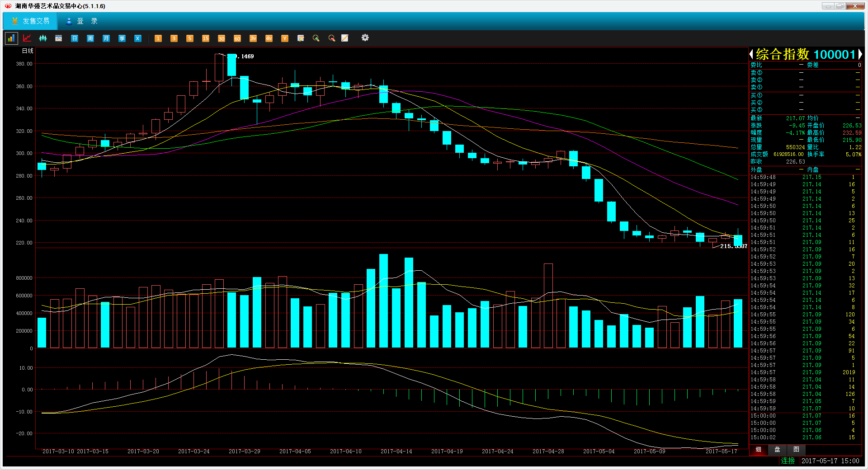Image resolution: width=868 pixels, height=470 pixels.
Task: Click the 卖① ask row
Action: 805,87
